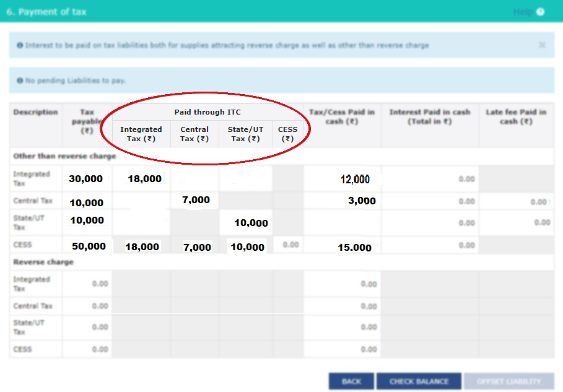Select the Integrated Tax ITC field showing 18,000
This screenshot has width=563, height=392.
[x=141, y=178]
